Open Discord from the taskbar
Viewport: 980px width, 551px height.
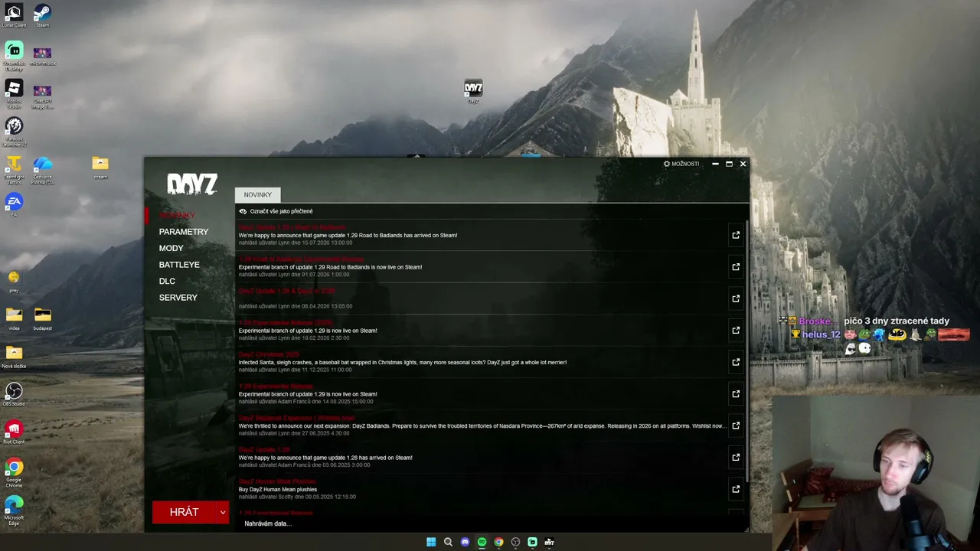pyautogui.click(x=465, y=542)
